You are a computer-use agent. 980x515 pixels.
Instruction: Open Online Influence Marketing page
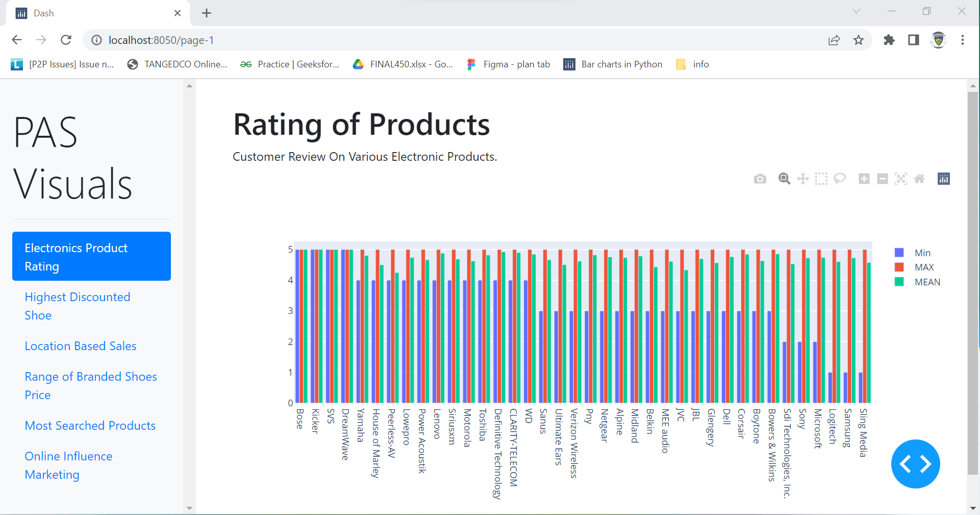[x=91, y=465]
